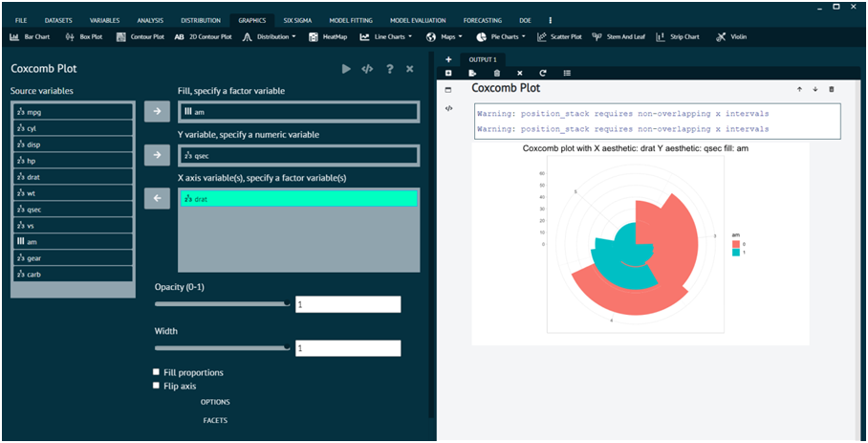Image resolution: width=868 pixels, height=443 pixels.
Task: Remove drat from X axis with the left arrow
Action: (x=157, y=198)
